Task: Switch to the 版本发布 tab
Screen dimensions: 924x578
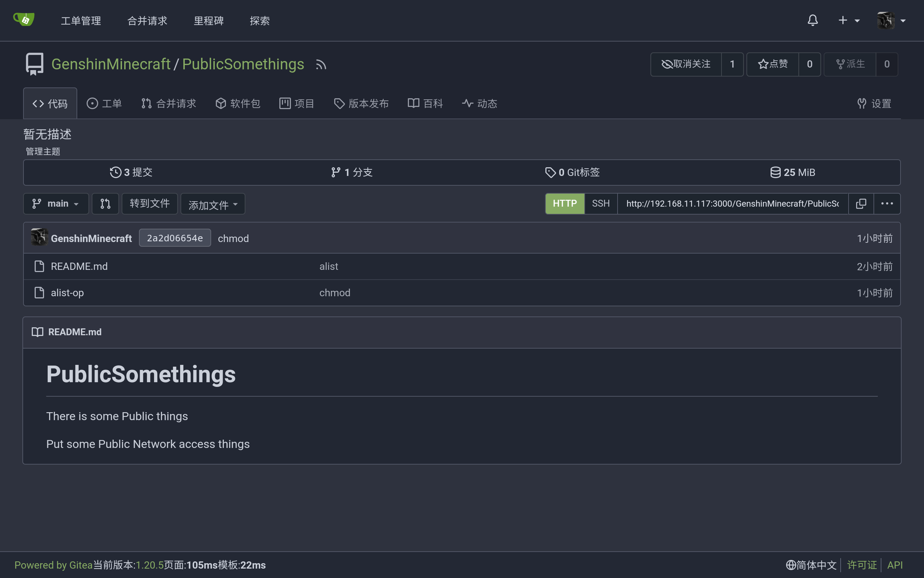Action: (x=361, y=103)
